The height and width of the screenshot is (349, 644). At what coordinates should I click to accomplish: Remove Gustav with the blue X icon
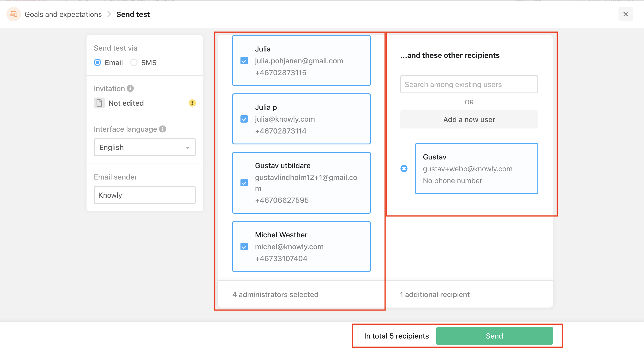pos(404,169)
